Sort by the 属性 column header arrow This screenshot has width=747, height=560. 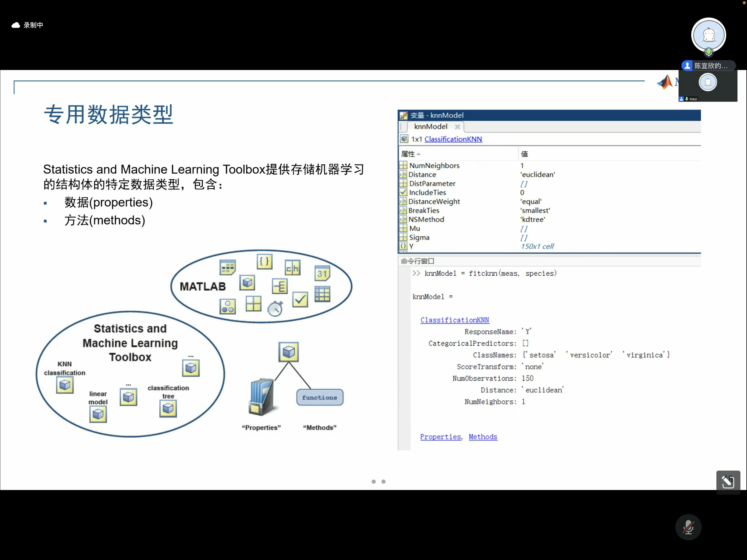click(x=418, y=154)
